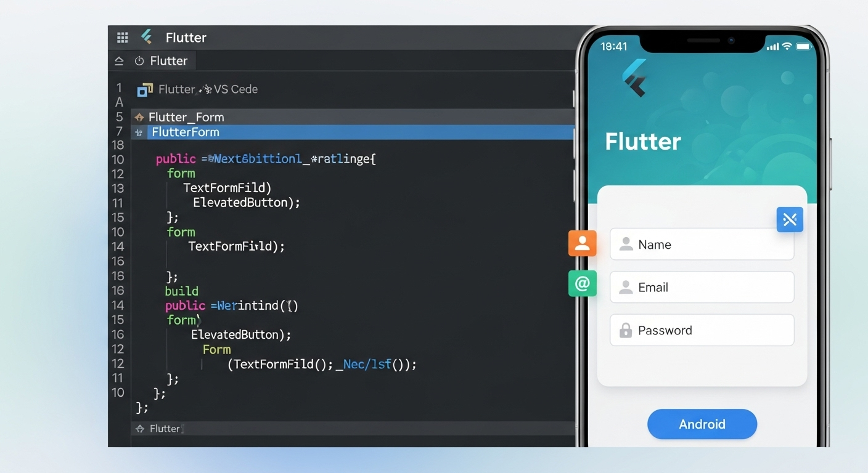Expand the FlutterForm highlighted entry
The height and width of the screenshot is (473, 868).
pos(185,132)
